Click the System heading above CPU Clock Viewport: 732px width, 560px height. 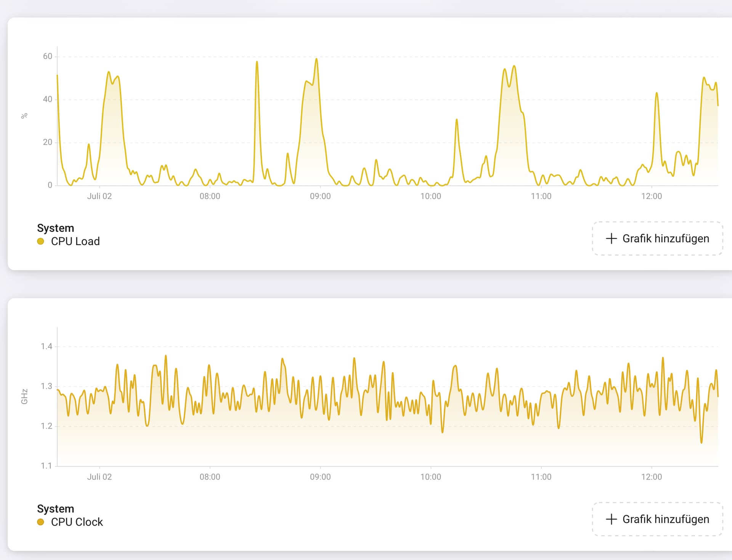pos(55,509)
